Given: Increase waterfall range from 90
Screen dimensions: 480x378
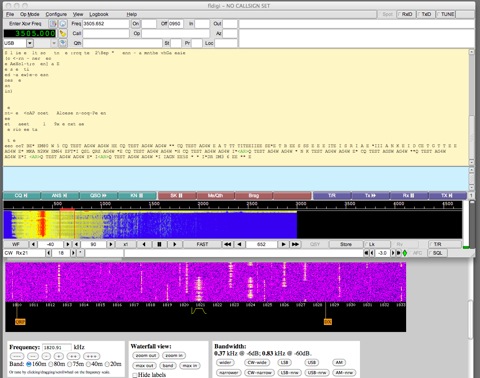Looking at the screenshot, I should click(x=111, y=244).
